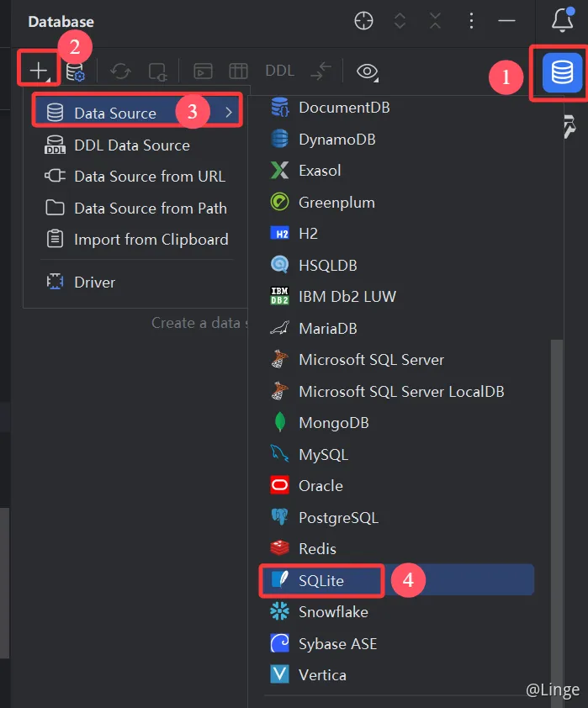Click the plus icon to add new data source

[37, 71]
